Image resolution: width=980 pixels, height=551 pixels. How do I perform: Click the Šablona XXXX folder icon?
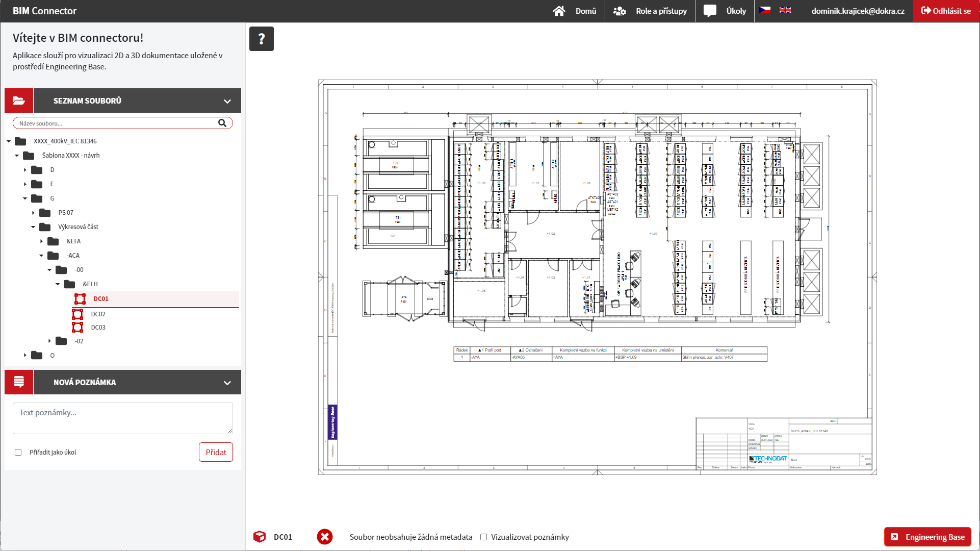(29, 156)
